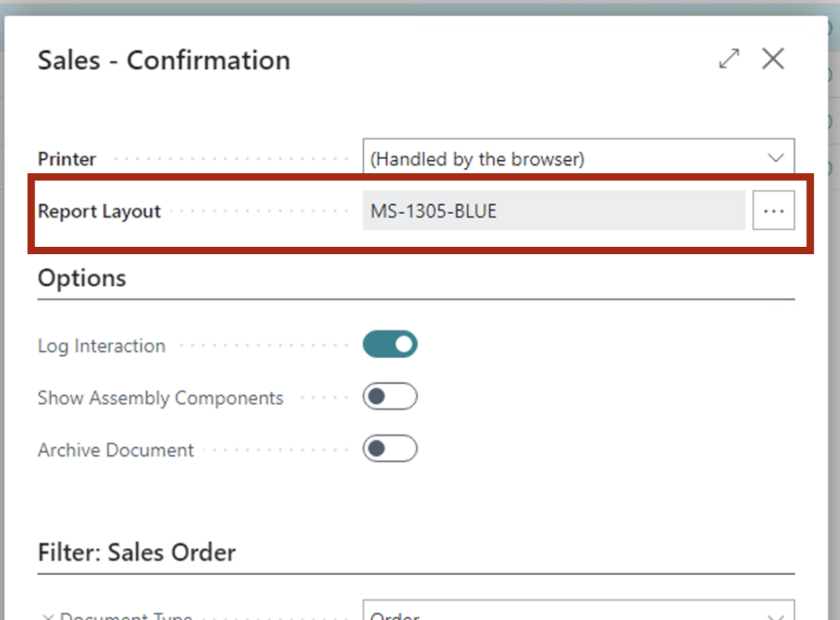Viewport: 840px width, 620px height.
Task: Click the Filter: Sales Order section heading
Action: point(137,552)
